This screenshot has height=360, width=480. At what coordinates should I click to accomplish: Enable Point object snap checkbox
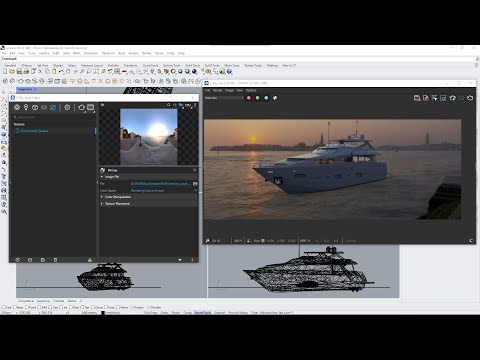pos(27,307)
